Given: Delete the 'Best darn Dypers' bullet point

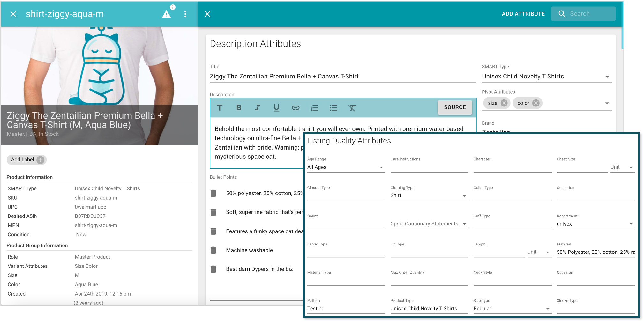Looking at the screenshot, I should pos(213,269).
